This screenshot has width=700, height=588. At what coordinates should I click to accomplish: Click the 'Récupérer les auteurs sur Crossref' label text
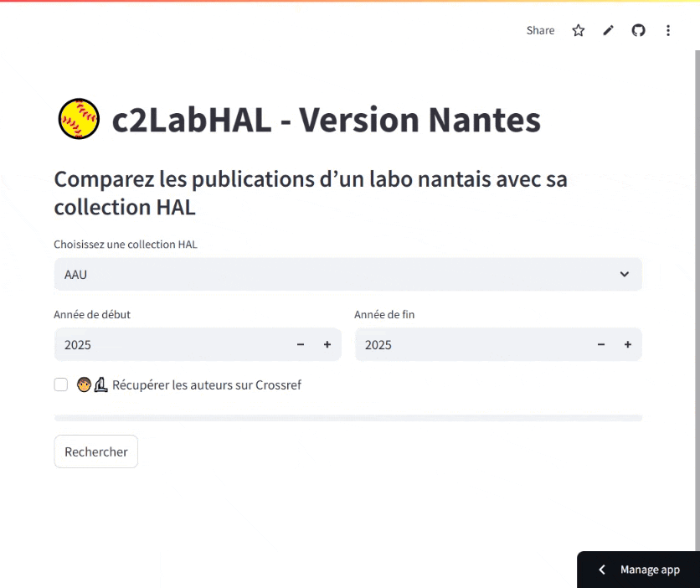207,384
